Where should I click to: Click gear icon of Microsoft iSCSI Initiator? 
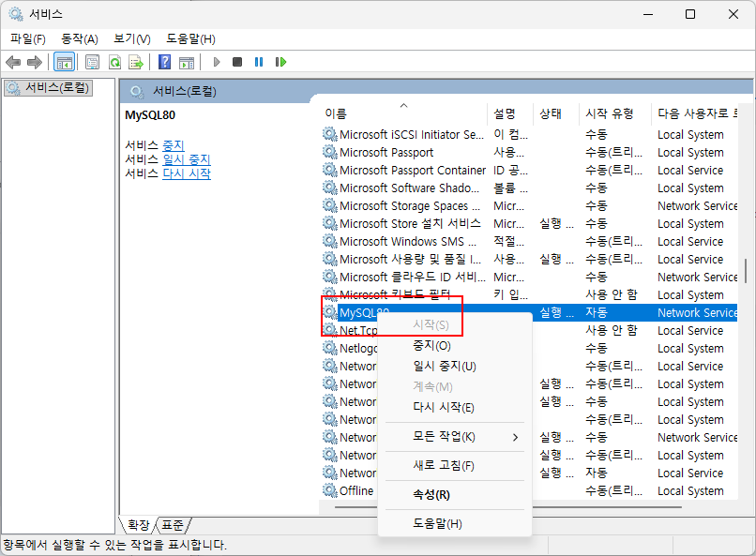330,134
